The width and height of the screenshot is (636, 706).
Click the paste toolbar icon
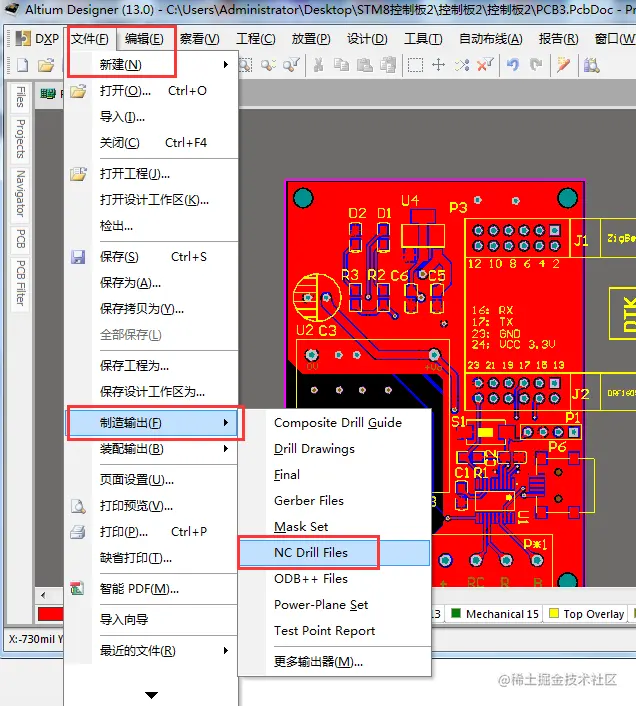pos(365,65)
